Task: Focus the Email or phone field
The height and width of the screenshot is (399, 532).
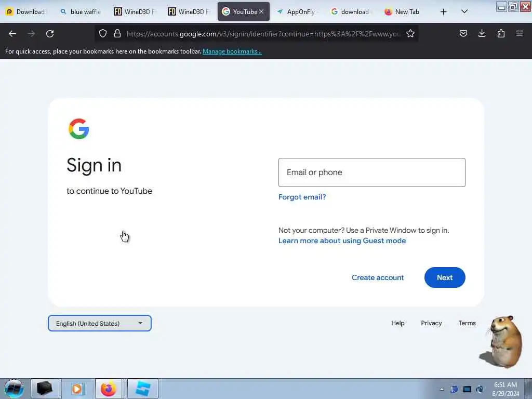Action: click(x=372, y=172)
